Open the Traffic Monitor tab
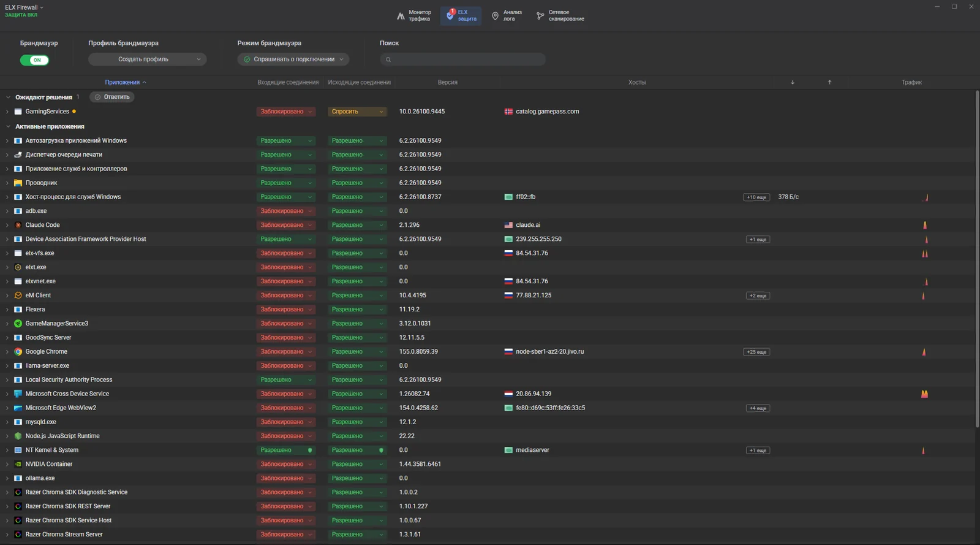Image resolution: width=980 pixels, height=545 pixels. point(414,15)
